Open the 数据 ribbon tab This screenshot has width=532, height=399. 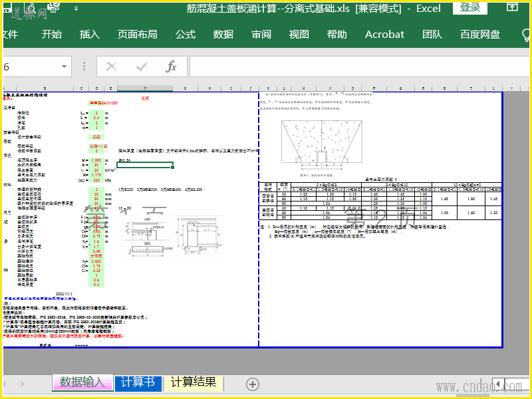(x=223, y=35)
